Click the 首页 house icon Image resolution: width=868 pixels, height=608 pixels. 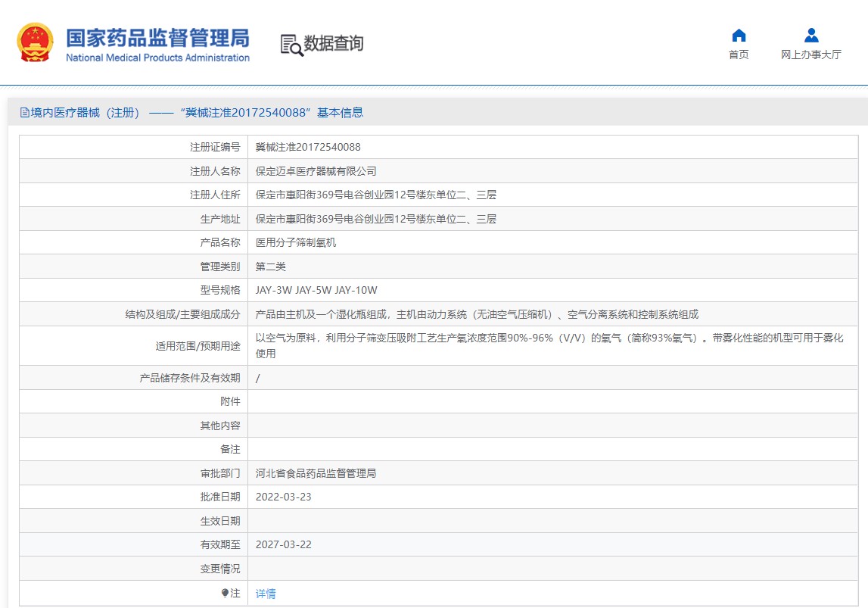[739, 36]
